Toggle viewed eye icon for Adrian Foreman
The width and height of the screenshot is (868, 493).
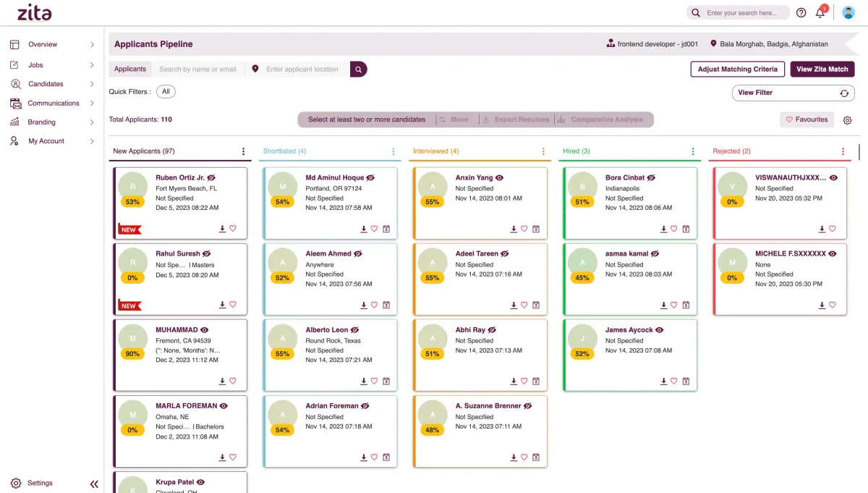point(365,406)
